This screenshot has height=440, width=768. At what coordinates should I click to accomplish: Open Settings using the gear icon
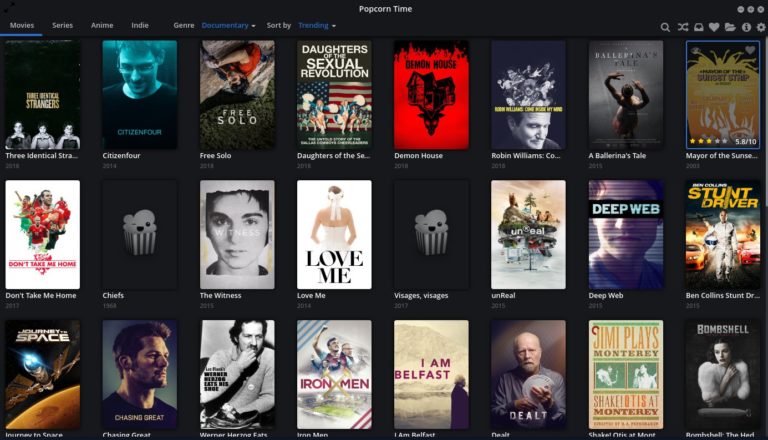[x=761, y=27]
